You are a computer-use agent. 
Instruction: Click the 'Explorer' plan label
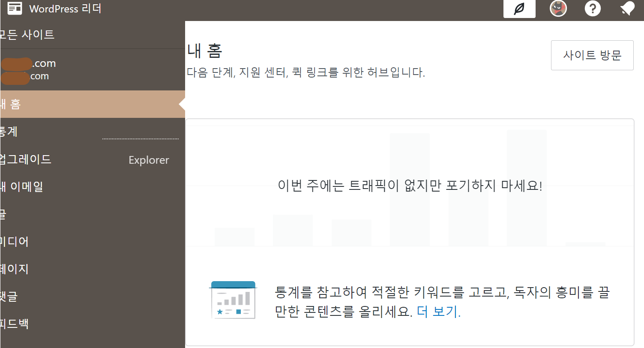(x=149, y=160)
